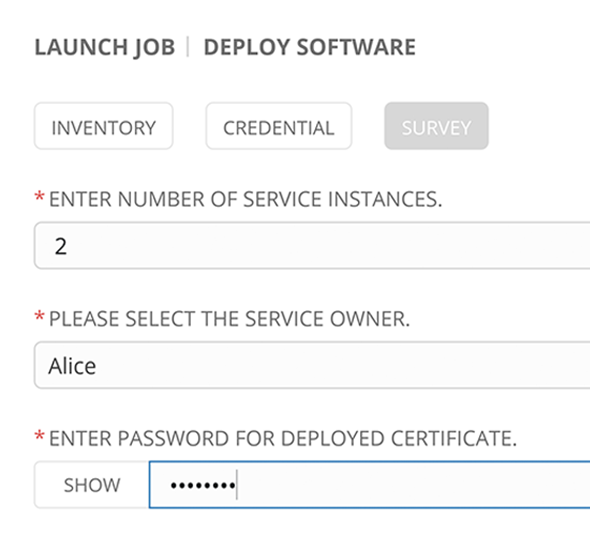Click the 'Enter number of service instances' label
Screen dimensions: 590x549
tap(245, 199)
